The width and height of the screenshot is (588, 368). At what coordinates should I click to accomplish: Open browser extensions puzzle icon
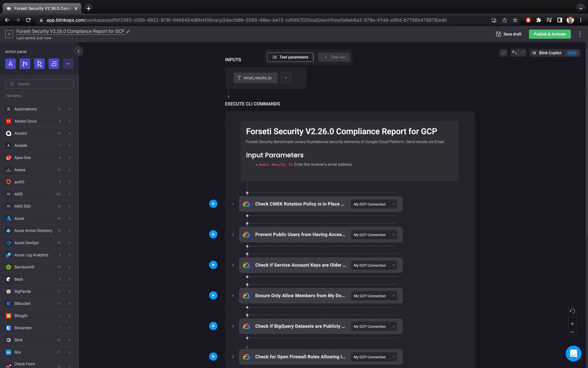pyautogui.click(x=539, y=20)
